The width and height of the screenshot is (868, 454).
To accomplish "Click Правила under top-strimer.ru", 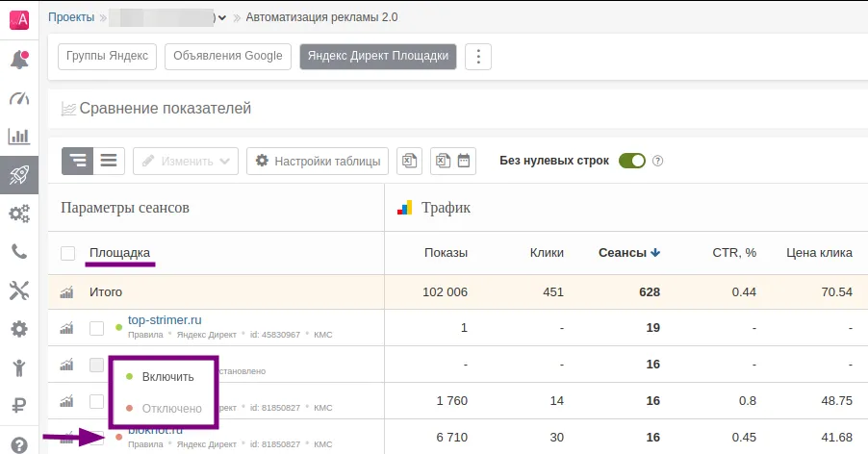I will (x=145, y=335).
